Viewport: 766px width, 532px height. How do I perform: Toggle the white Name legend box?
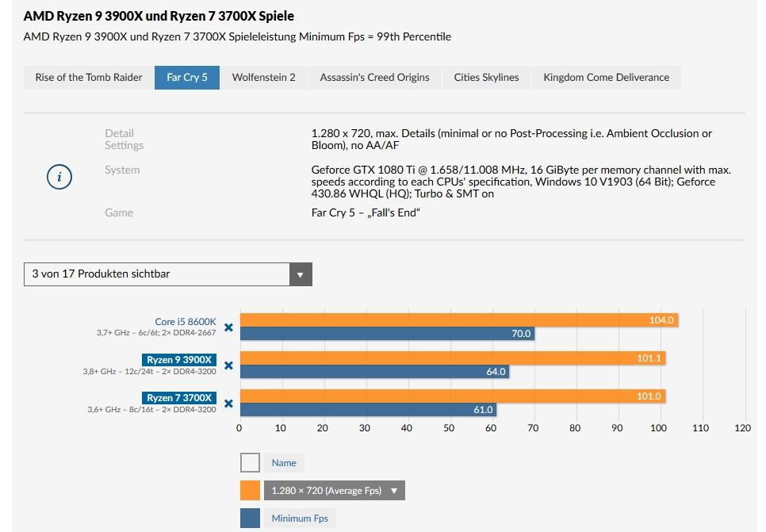pos(250,463)
